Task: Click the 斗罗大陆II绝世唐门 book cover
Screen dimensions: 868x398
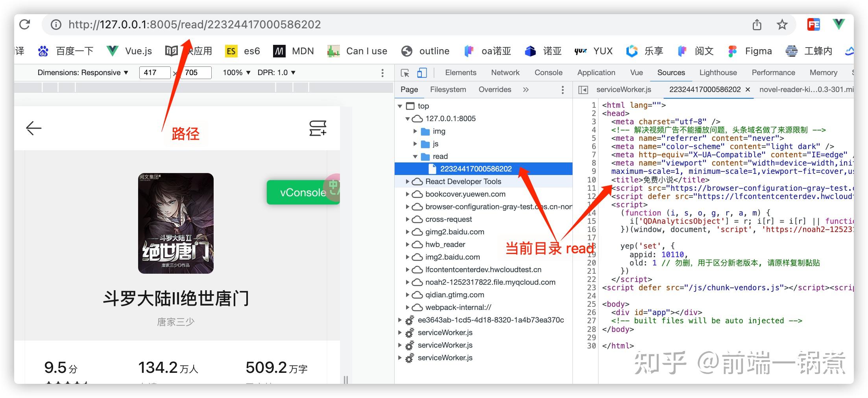Action: [176, 223]
